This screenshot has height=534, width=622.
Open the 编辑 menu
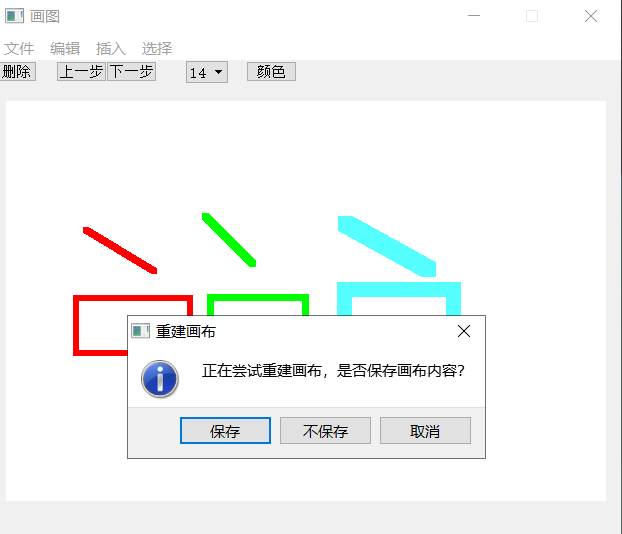click(x=65, y=49)
